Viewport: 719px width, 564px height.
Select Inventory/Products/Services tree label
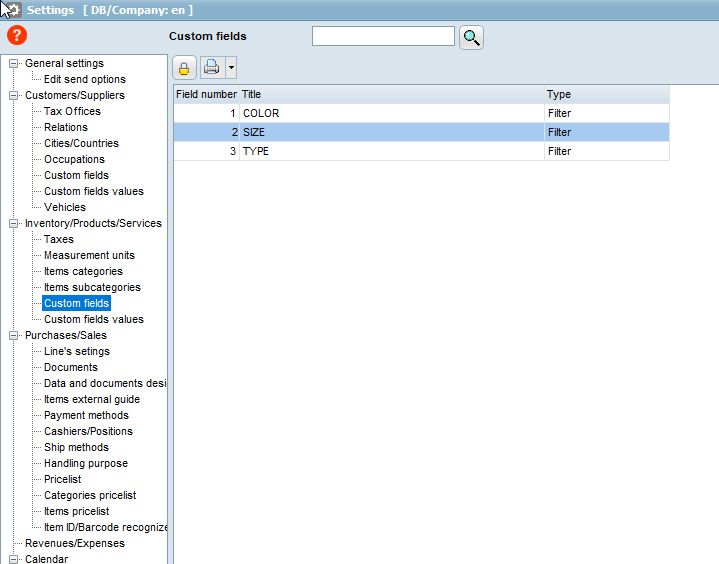[93, 223]
